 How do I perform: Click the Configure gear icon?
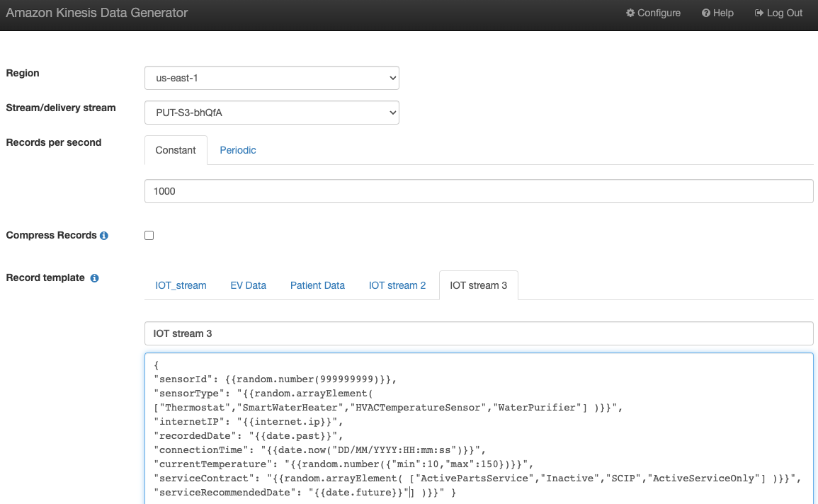(x=630, y=13)
